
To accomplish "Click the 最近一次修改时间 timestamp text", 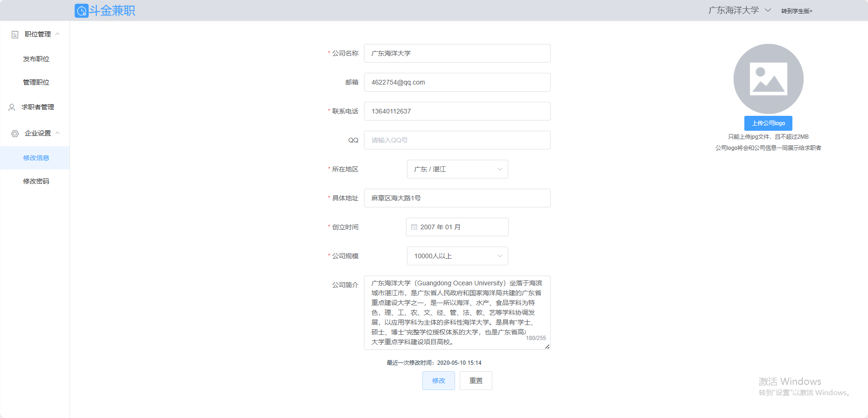I will click(434, 363).
